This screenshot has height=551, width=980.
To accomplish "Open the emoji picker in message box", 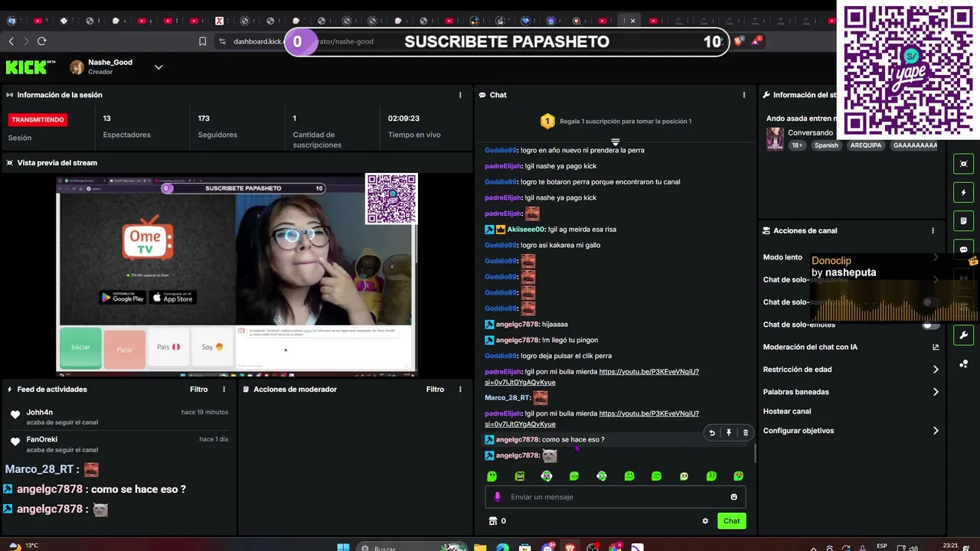I will tap(733, 497).
